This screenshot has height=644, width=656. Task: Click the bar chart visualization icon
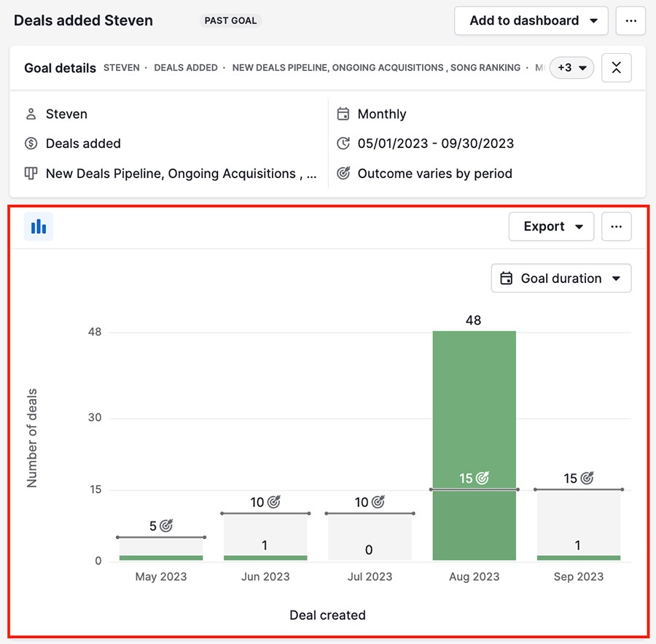pos(38,226)
